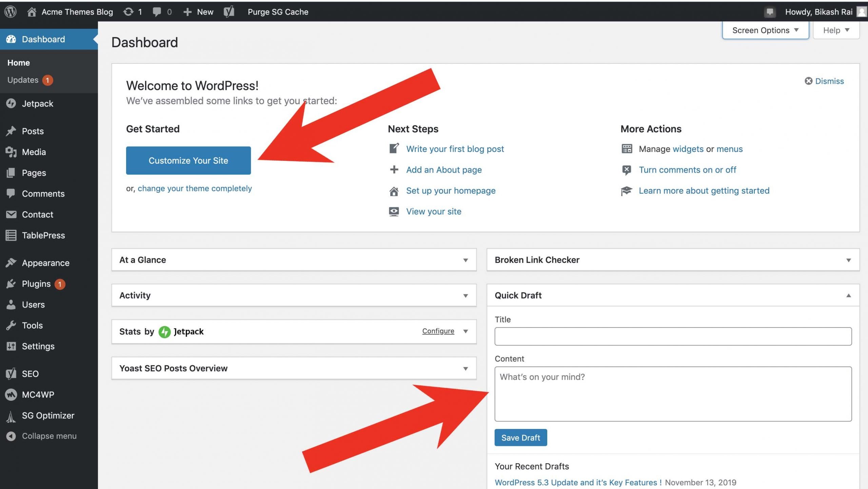This screenshot has height=489, width=868.
Task: Click the Users sidebar icon
Action: coord(11,304)
